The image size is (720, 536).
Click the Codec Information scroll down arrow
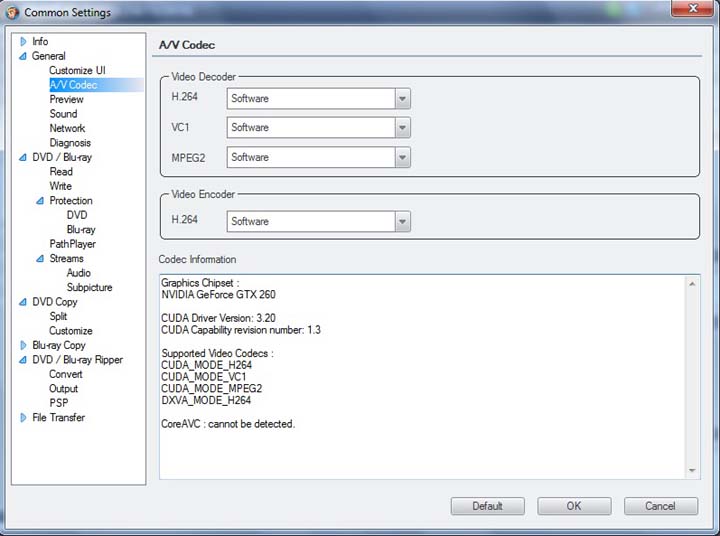tap(692, 471)
